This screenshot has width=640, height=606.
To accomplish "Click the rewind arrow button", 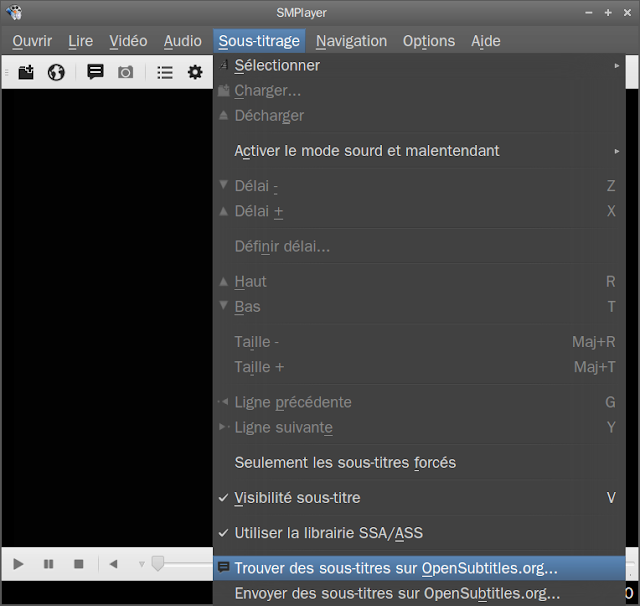I will [x=113, y=564].
